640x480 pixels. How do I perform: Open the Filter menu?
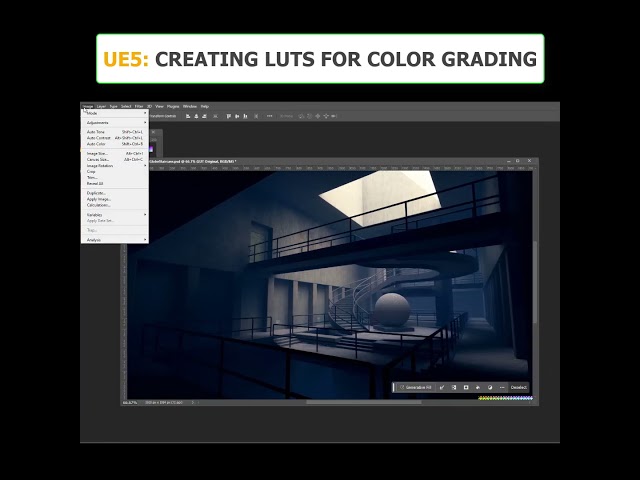[x=139, y=107]
